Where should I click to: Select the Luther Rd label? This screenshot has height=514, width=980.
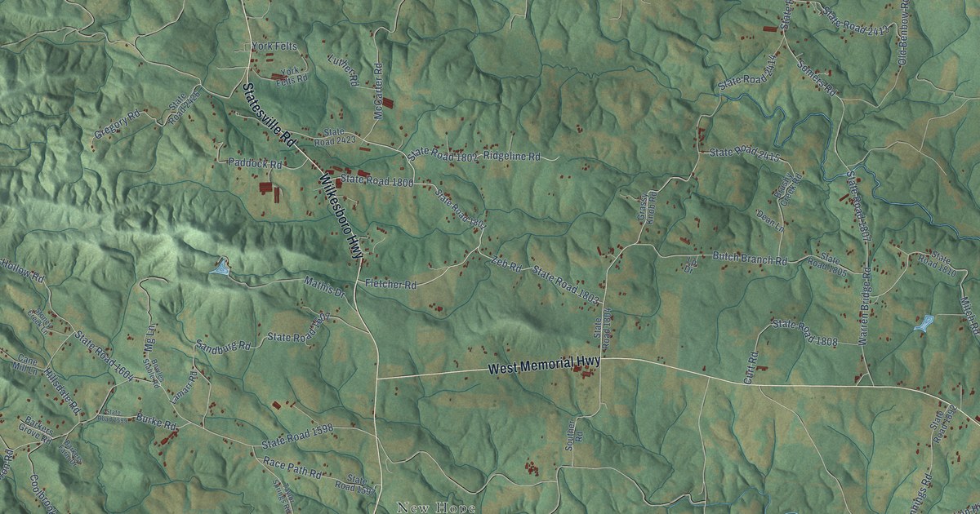click(343, 69)
